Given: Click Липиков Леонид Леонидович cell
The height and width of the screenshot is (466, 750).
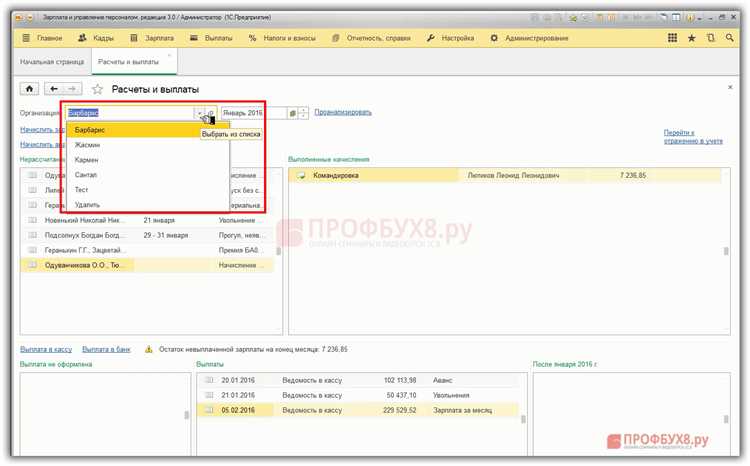Looking at the screenshot, I should [513, 176].
